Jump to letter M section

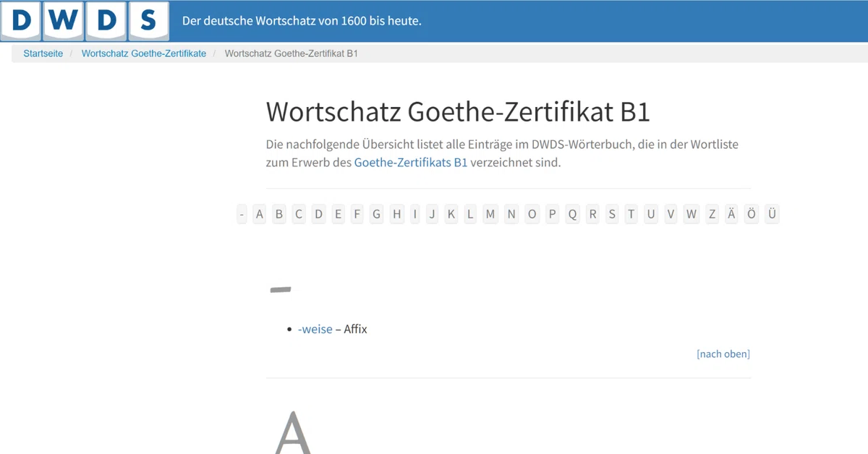(490, 214)
